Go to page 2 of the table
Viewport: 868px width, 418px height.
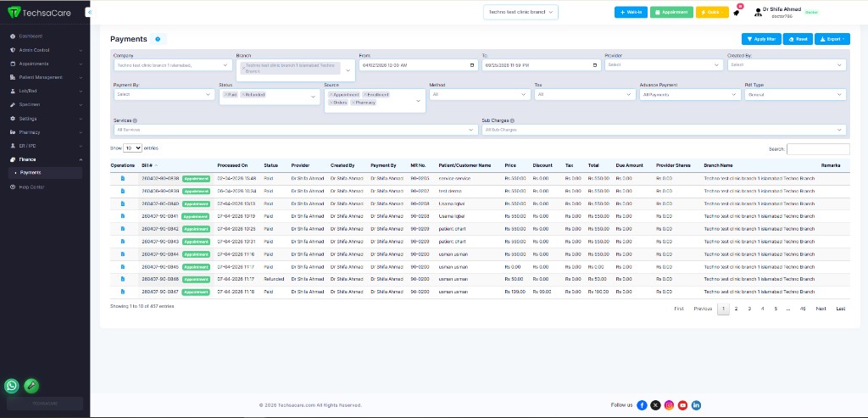[x=737, y=309]
